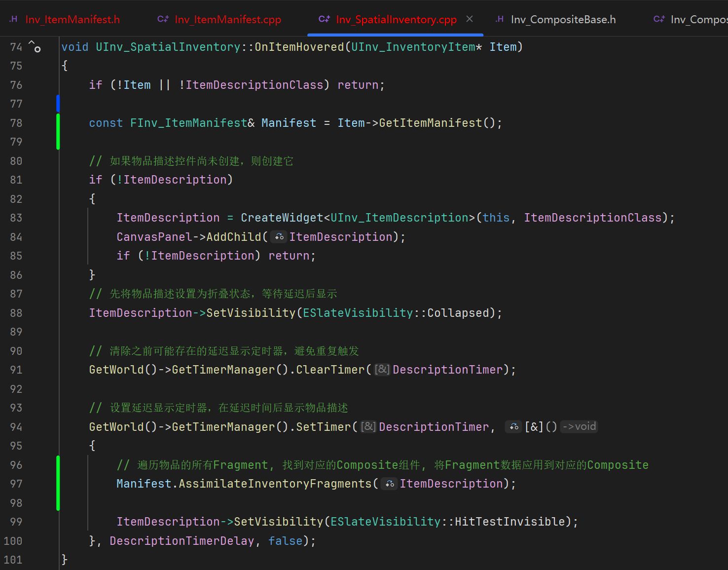728x570 pixels.
Task: Click UInv_SpatialInventory class name on line 74
Action: (x=168, y=47)
